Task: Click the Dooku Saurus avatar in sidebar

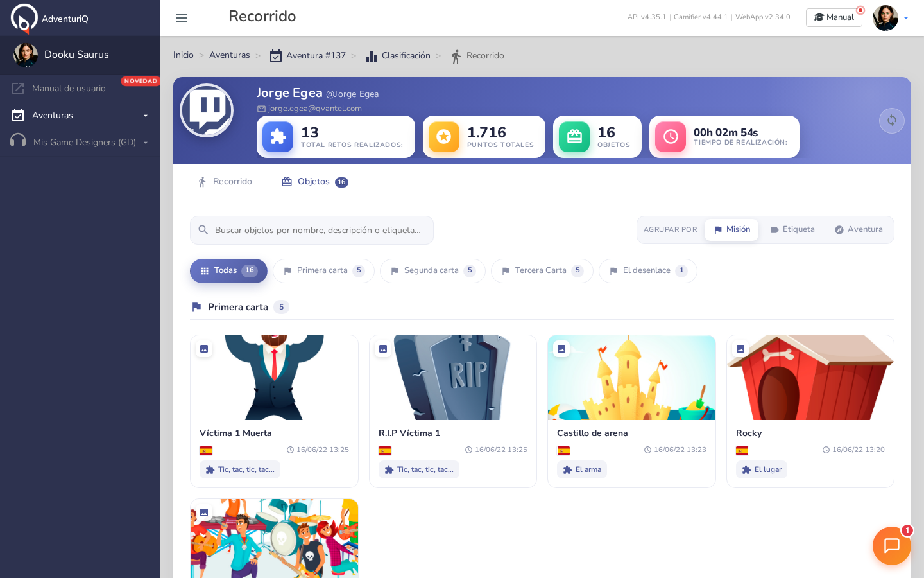Action: 26,55
